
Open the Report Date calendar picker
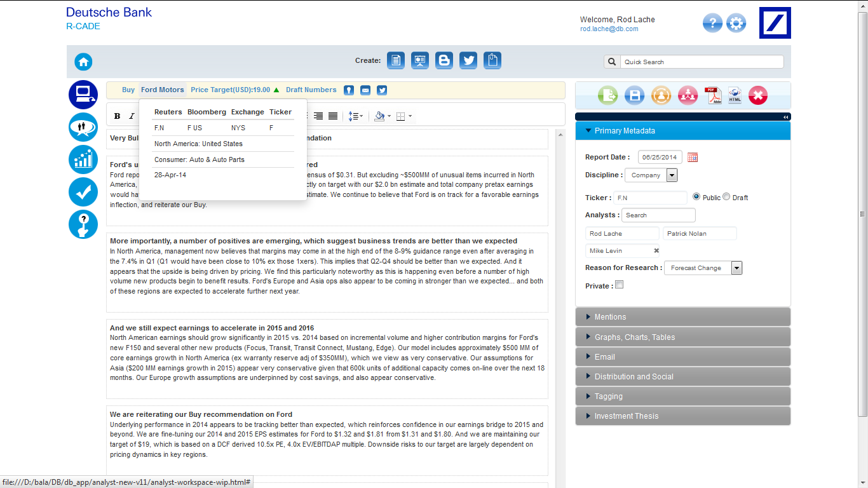(693, 157)
